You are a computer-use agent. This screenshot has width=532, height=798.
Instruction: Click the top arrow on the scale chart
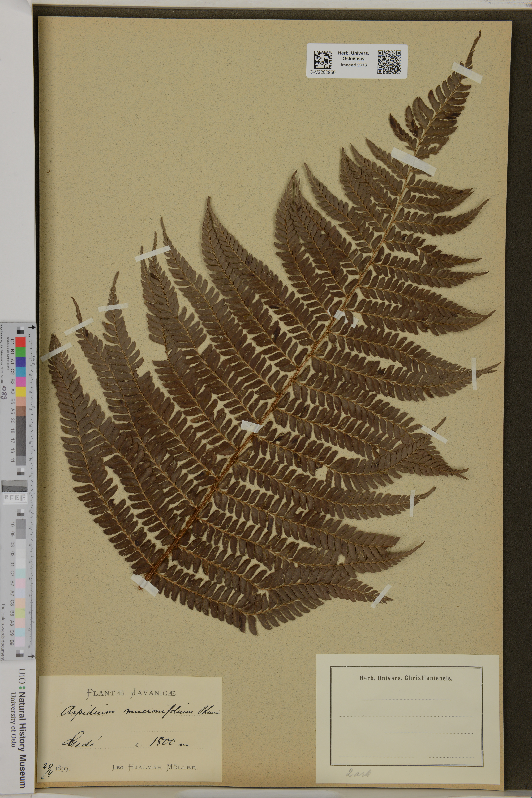pyautogui.click(x=32, y=327)
